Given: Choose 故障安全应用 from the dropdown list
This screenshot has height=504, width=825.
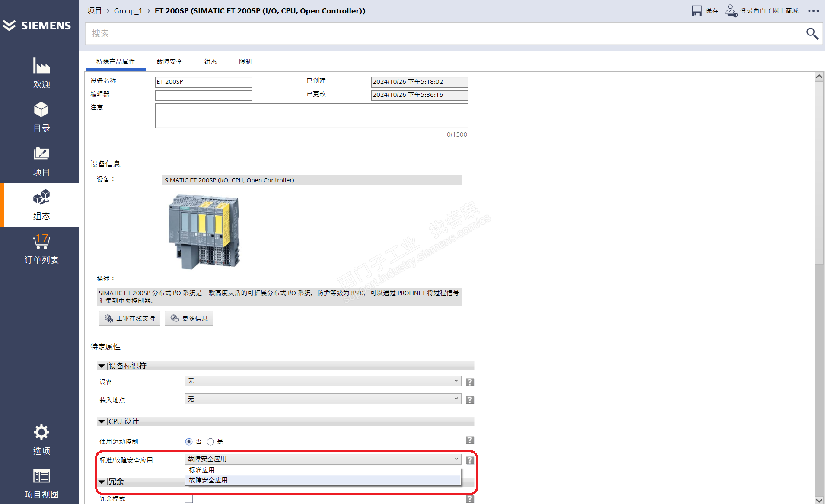Looking at the screenshot, I should tap(323, 480).
